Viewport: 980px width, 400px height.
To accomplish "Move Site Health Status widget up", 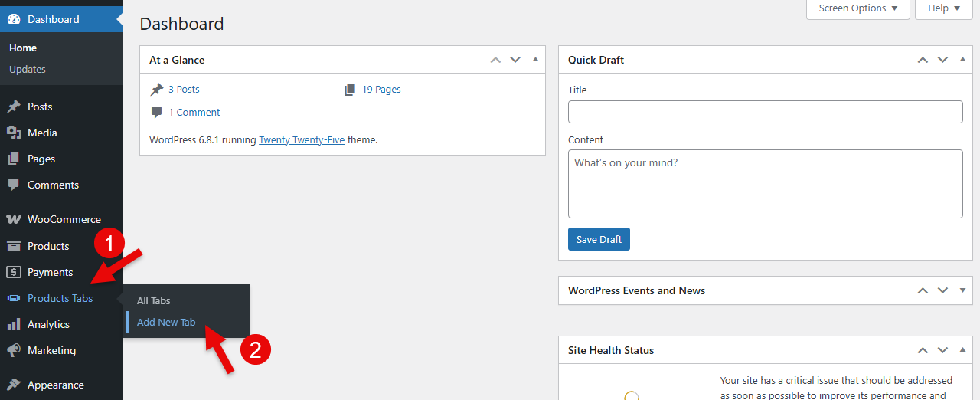I will pos(923,350).
